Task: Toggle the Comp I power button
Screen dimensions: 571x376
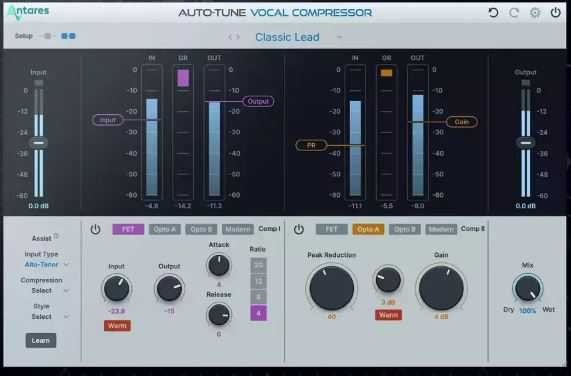Action: click(x=95, y=229)
